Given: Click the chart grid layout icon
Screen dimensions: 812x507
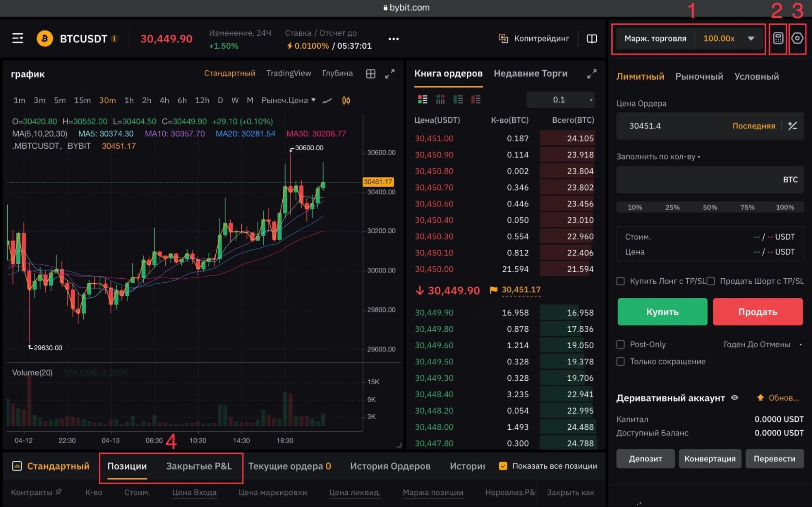Looking at the screenshot, I should click(x=370, y=74).
